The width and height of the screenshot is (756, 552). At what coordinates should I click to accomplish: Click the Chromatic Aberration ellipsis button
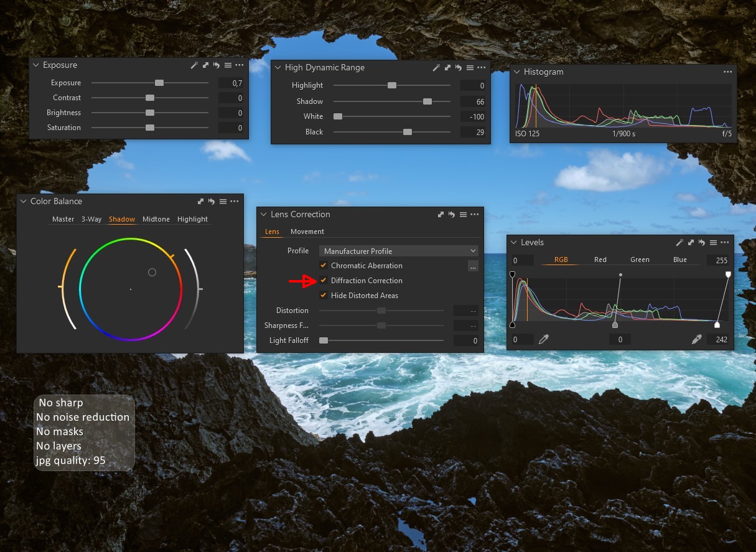click(x=473, y=266)
